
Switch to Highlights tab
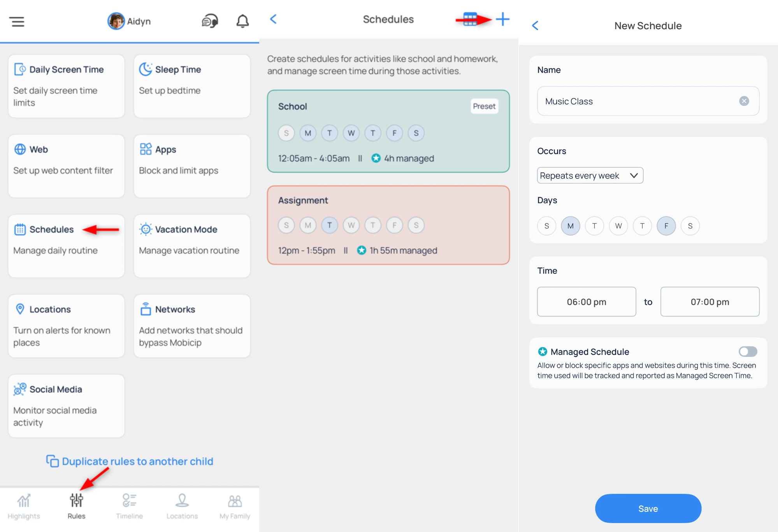click(24, 507)
